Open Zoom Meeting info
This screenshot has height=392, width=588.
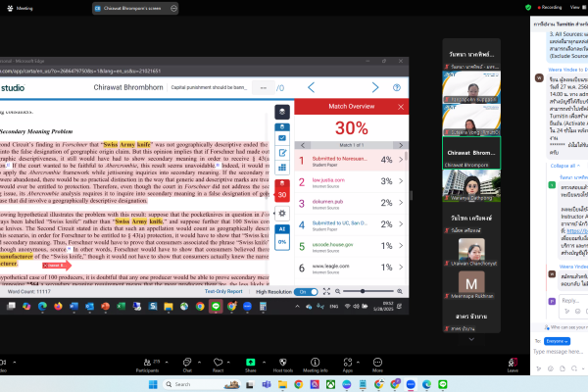click(315, 365)
